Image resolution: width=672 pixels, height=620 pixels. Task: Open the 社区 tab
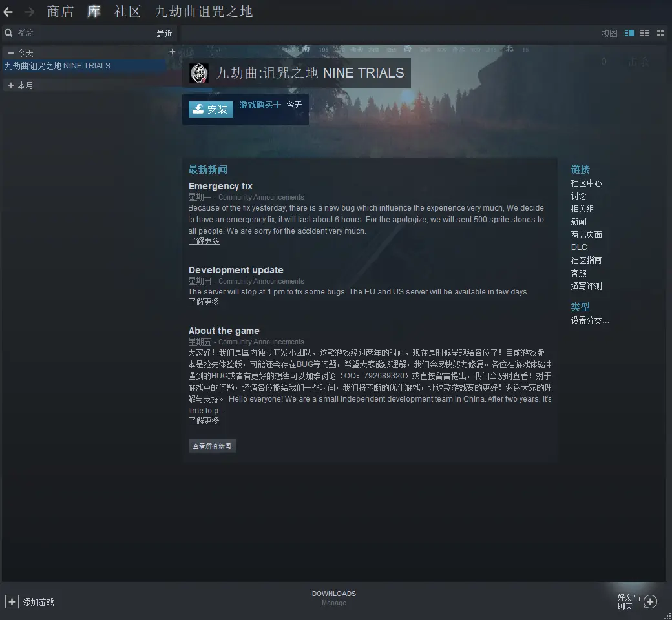pyautogui.click(x=127, y=12)
